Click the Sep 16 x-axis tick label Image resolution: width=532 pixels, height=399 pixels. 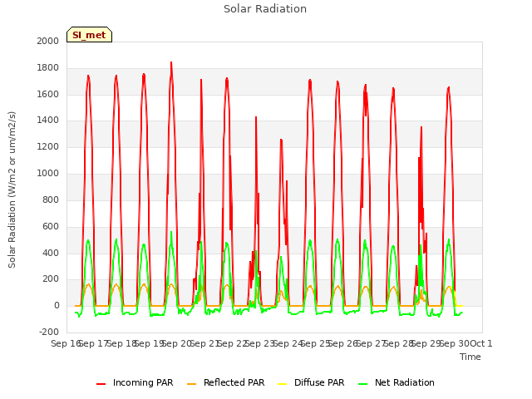(66, 343)
